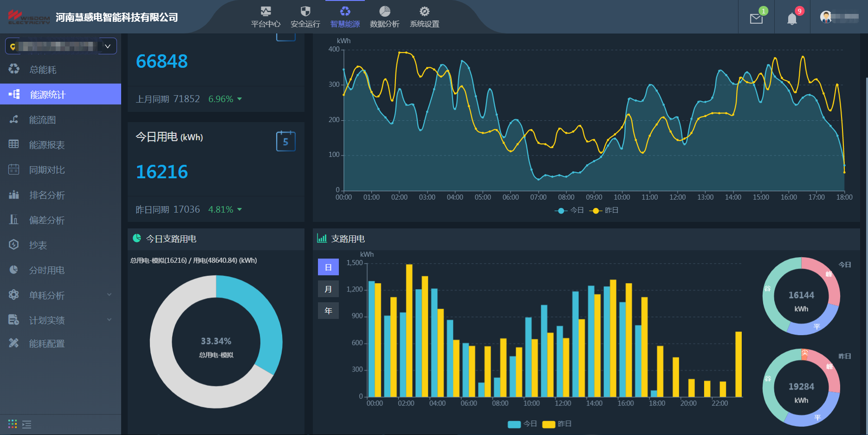This screenshot has height=435, width=868.
Task: Click the notification bell icon
Action: [792, 19]
